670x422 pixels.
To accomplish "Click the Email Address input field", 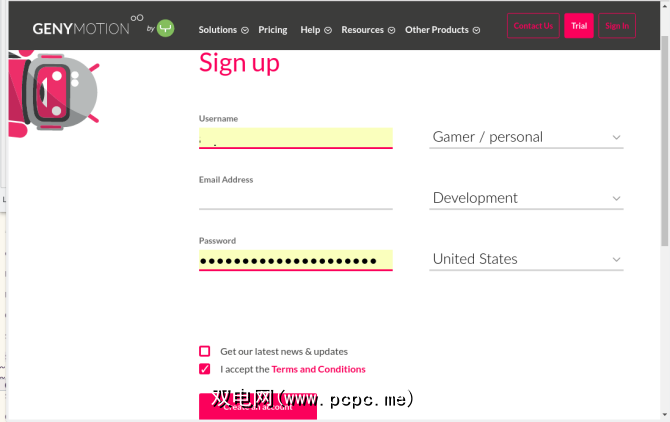I will click(x=295, y=198).
